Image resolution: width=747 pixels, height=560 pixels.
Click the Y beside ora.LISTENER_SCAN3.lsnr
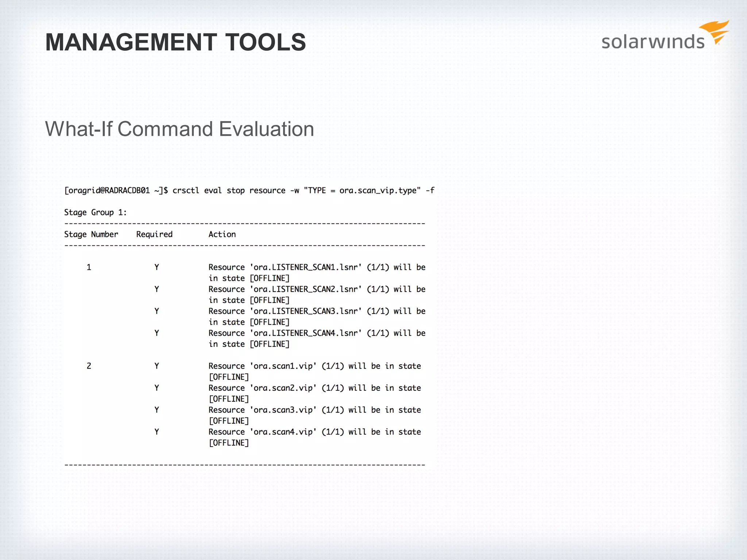(x=156, y=311)
